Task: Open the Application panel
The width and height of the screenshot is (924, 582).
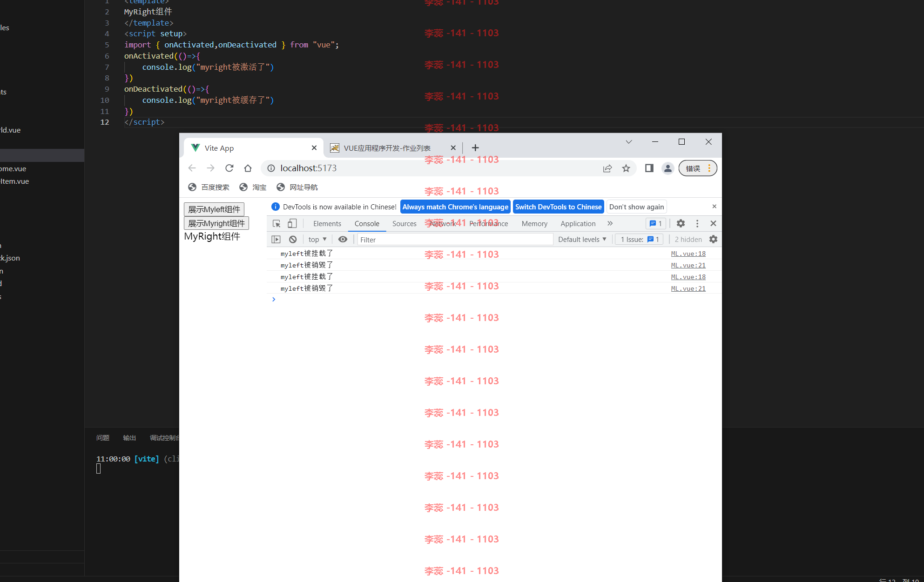Action: 578,224
